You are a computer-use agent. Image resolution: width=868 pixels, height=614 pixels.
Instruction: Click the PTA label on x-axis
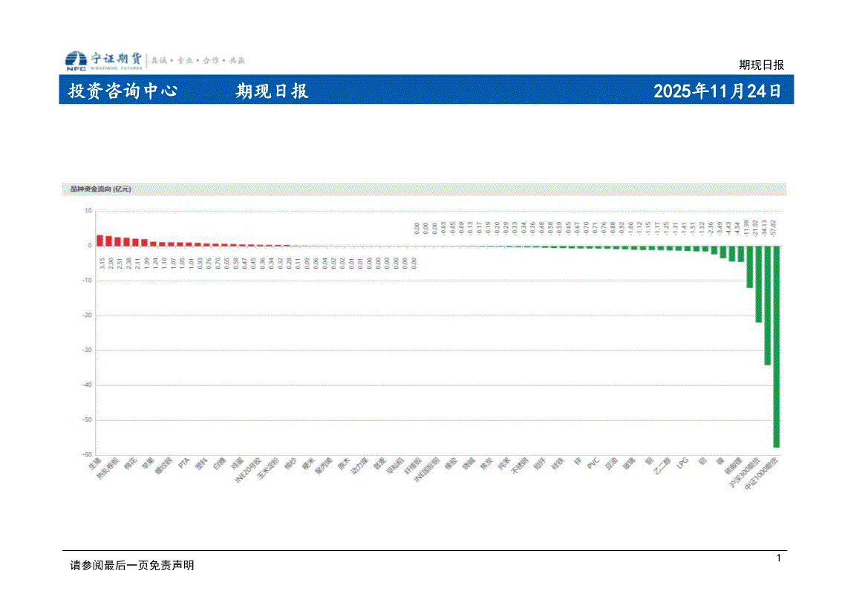[x=185, y=463]
